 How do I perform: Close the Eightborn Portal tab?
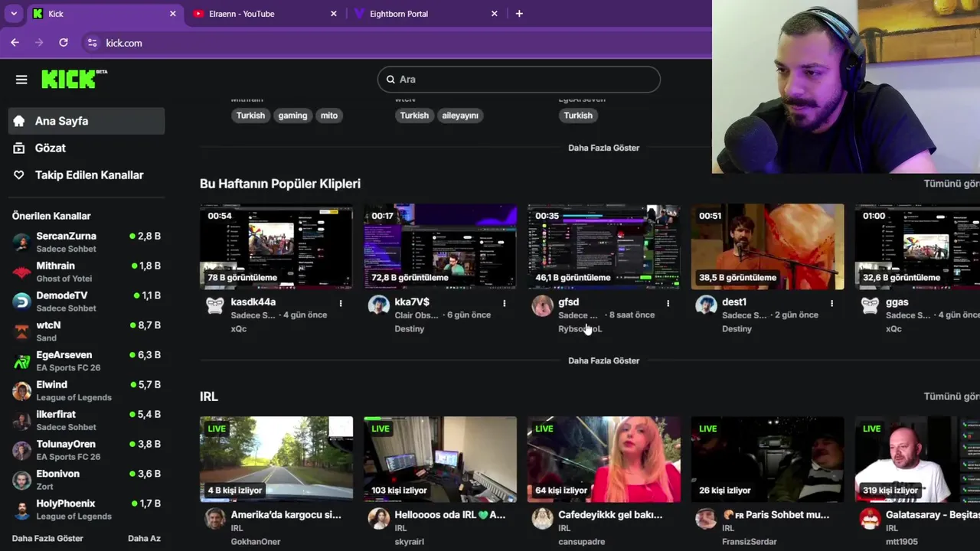point(495,14)
